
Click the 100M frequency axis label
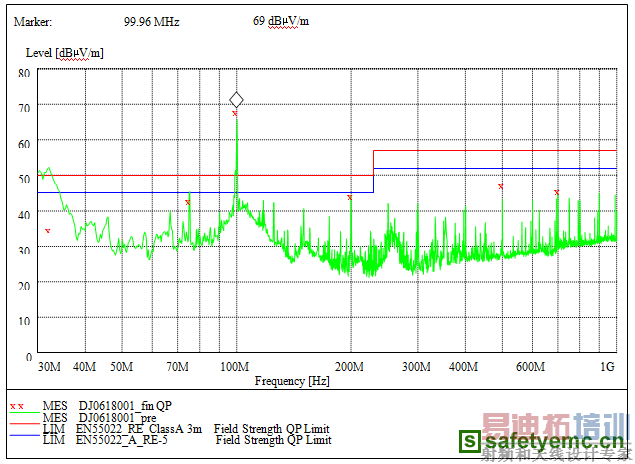tap(234, 367)
